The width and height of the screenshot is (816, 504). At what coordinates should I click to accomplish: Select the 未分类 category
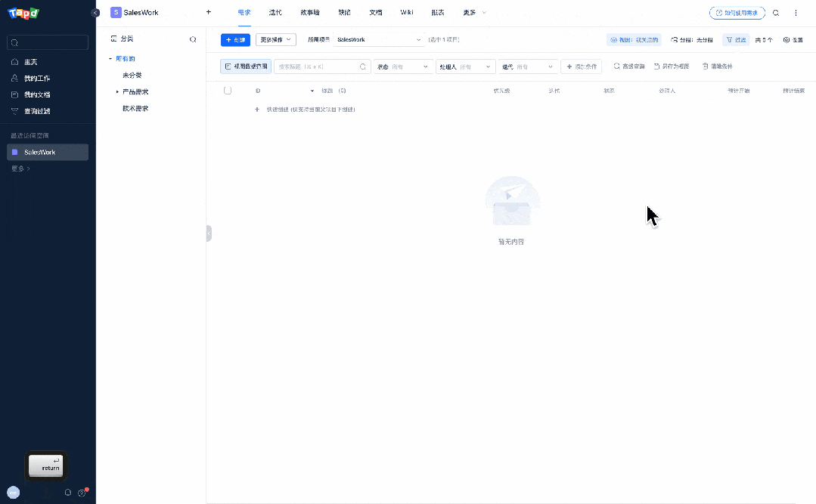click(x=132, y=76)
